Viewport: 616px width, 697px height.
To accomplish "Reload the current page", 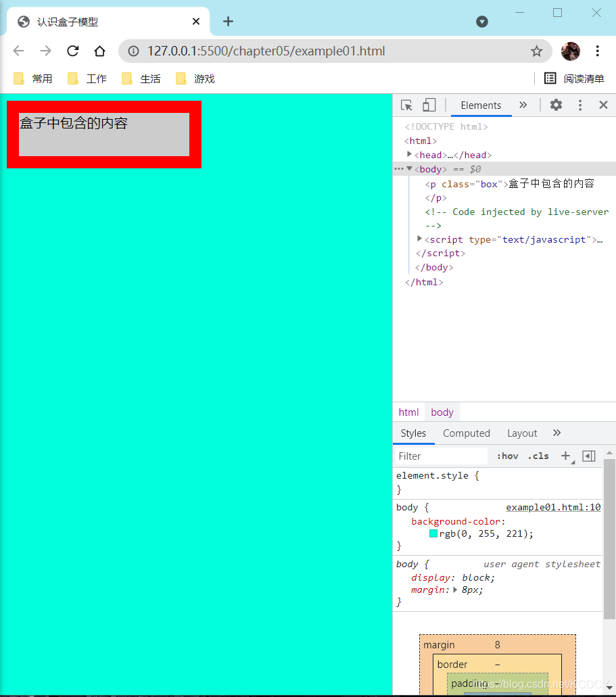I will tap(73, 51).
